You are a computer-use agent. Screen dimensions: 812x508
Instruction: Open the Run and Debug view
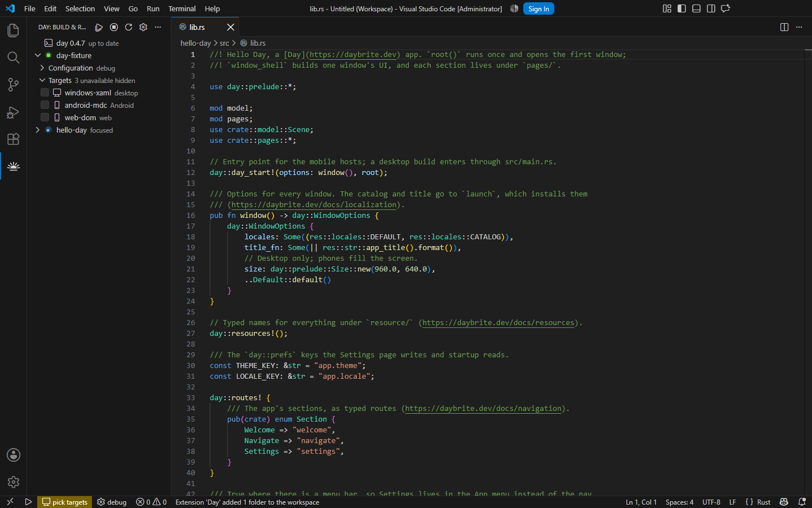14,112
